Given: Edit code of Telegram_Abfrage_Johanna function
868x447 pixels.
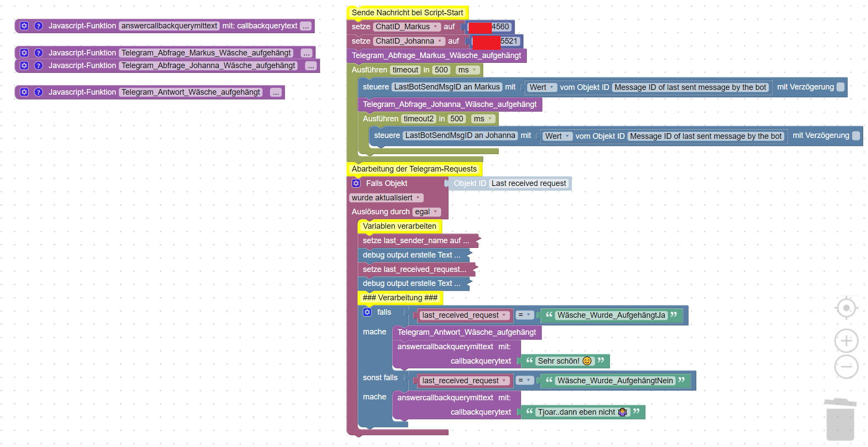Looking at the screenshot, I should 311,65.
